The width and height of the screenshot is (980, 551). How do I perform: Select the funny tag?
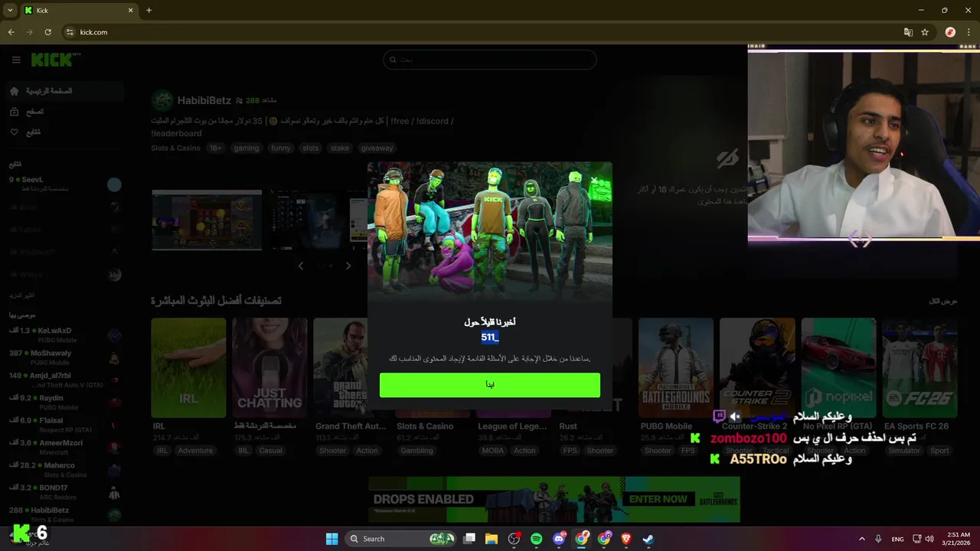pos(281,148)
